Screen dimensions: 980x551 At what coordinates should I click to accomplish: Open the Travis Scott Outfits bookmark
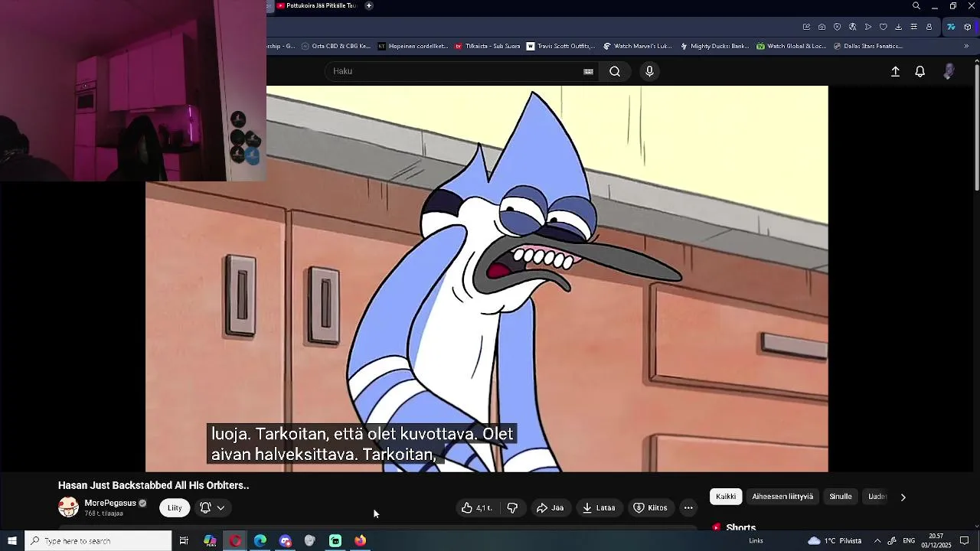click(561, 46)
